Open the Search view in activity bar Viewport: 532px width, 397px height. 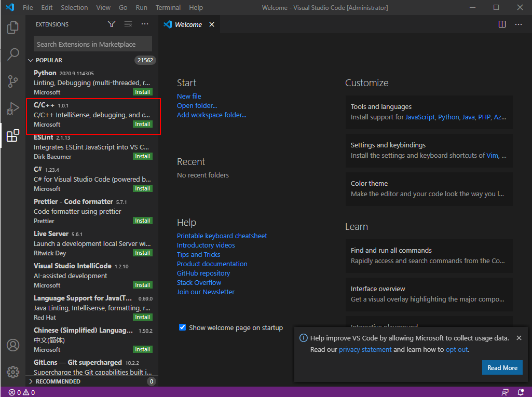[x=13, y=54]
